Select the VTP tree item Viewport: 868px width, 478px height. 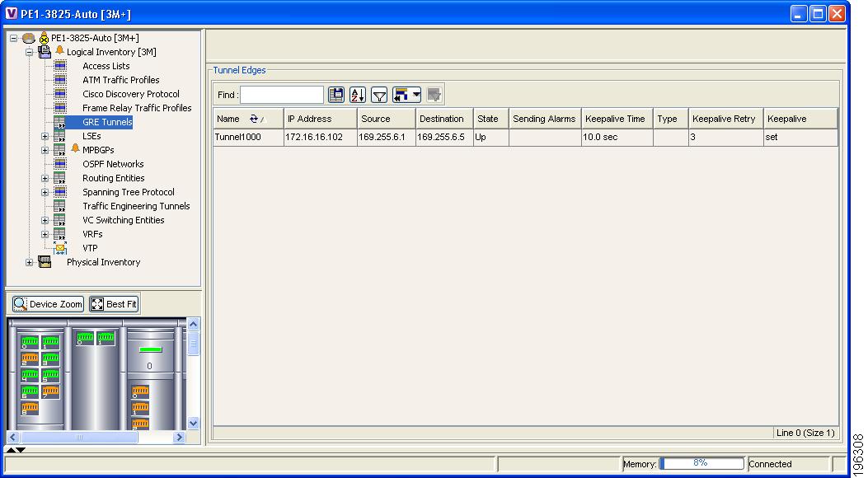coord(90,248)
